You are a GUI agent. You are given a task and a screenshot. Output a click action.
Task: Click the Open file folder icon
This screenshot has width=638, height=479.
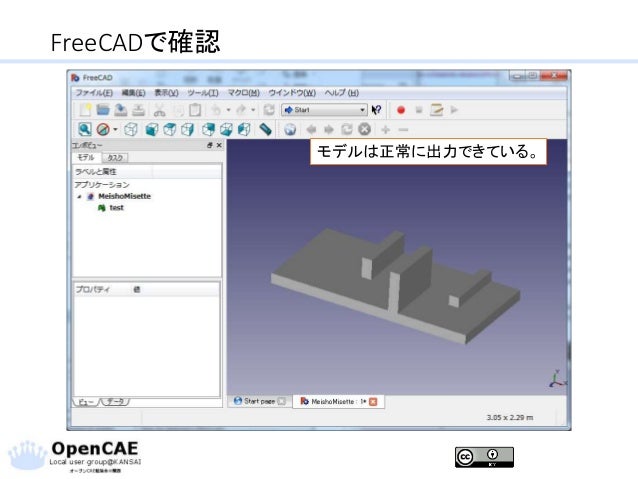point(103,110)
